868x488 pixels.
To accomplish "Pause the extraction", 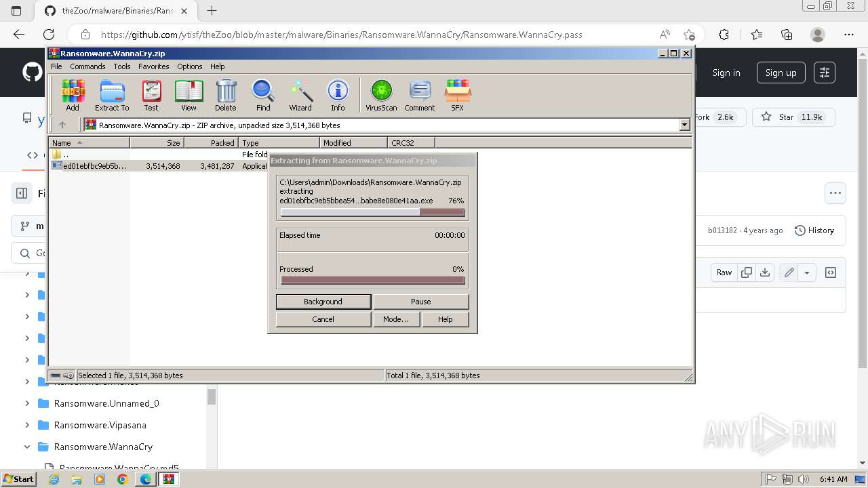I will point(420,302).
